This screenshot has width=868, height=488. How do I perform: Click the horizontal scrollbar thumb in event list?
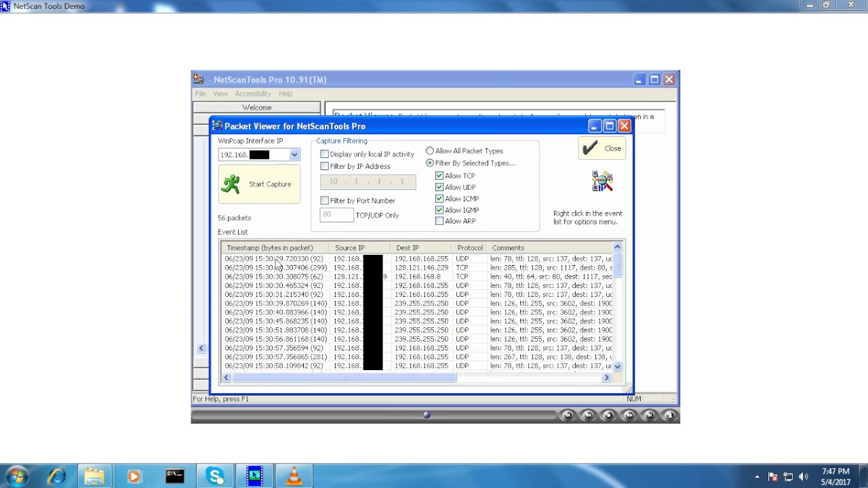[x=345, y=378]
